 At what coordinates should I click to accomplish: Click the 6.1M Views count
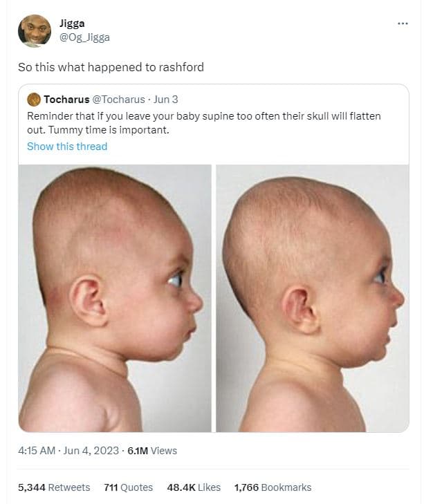152,451
